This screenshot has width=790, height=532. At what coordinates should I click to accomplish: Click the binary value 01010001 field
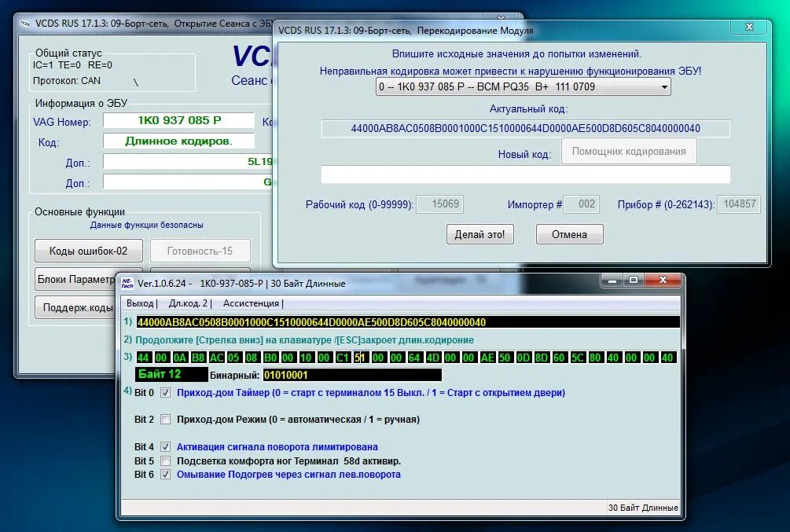[x=352, y=375]
